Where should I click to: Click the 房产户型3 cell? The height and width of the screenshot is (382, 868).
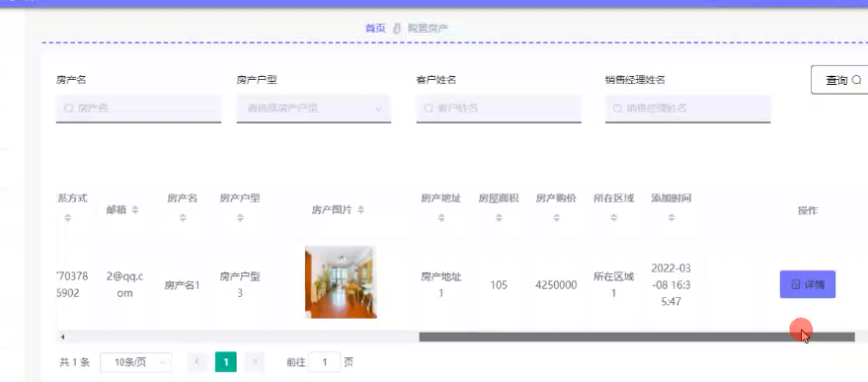tap(240, 284)
